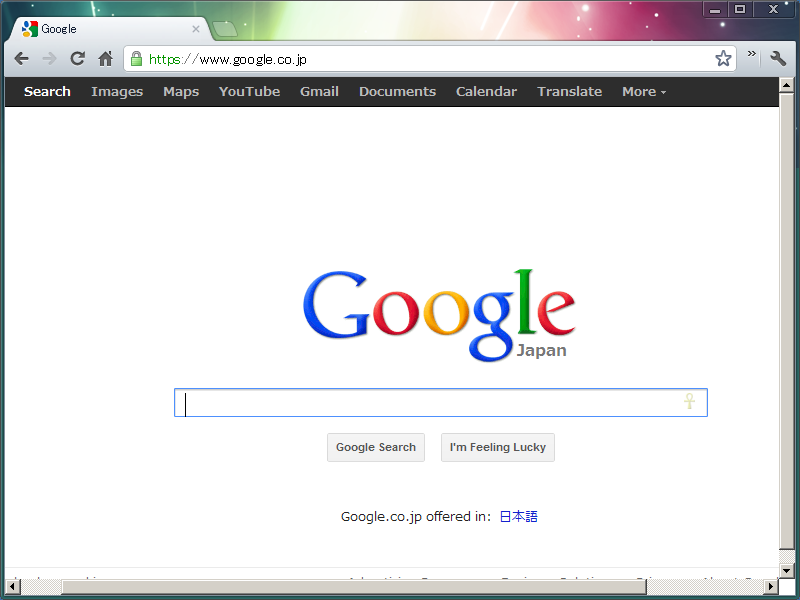
Task: Click the horizontal scrollbar thumb
Action: (354, 587)
